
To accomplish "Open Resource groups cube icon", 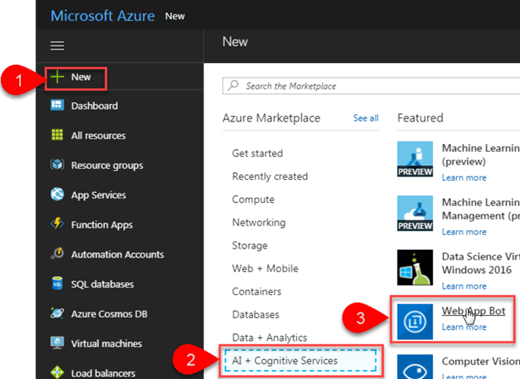I will (x=57, y=164).
